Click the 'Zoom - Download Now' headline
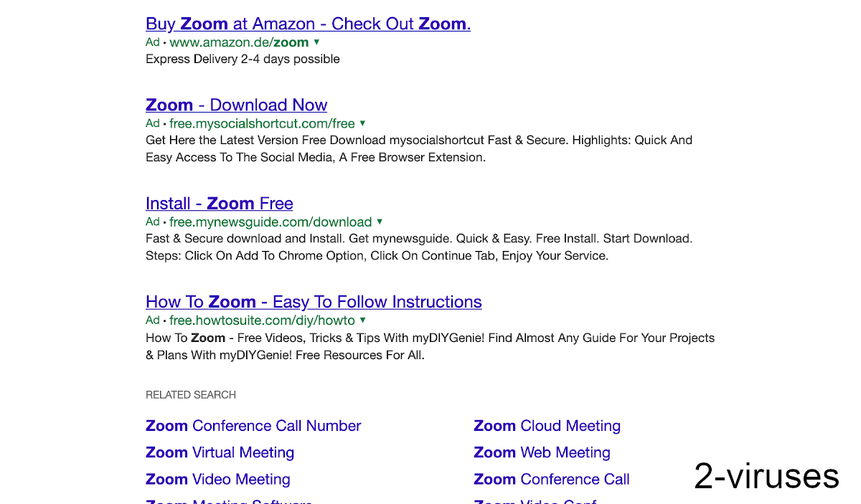This screenshot has width=861, height=504. click(236, 105)
